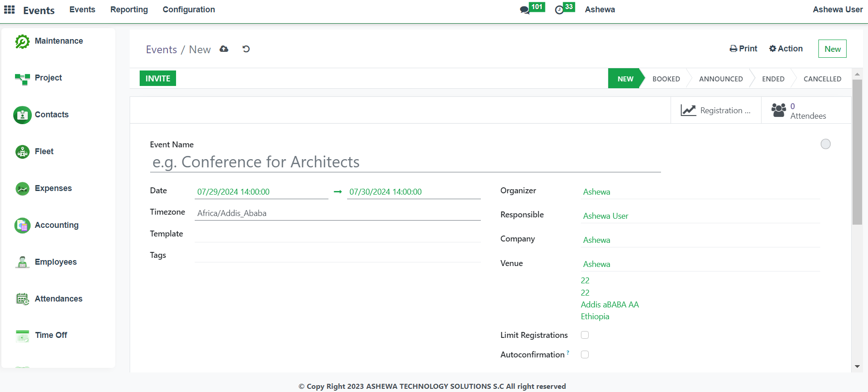Image resolution: width=868 pixels, height=392 pixels.
Task: Open the Action menu button
Action: pyautogui.click(x=786, y=49)
